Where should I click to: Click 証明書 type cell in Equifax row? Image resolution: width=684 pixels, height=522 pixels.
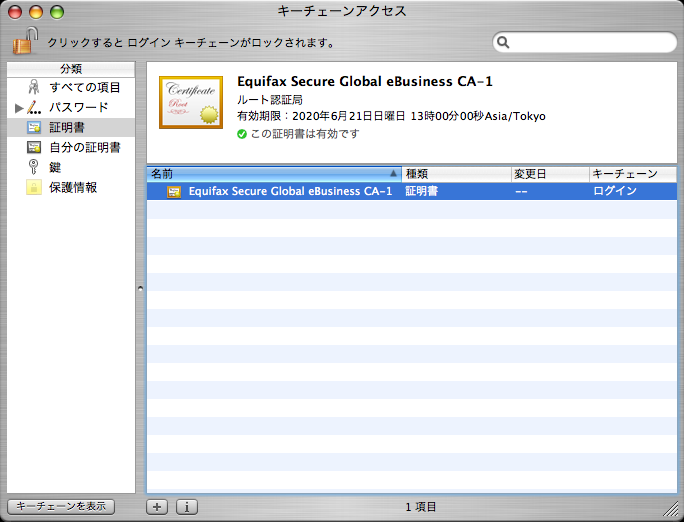coord(422,191)
